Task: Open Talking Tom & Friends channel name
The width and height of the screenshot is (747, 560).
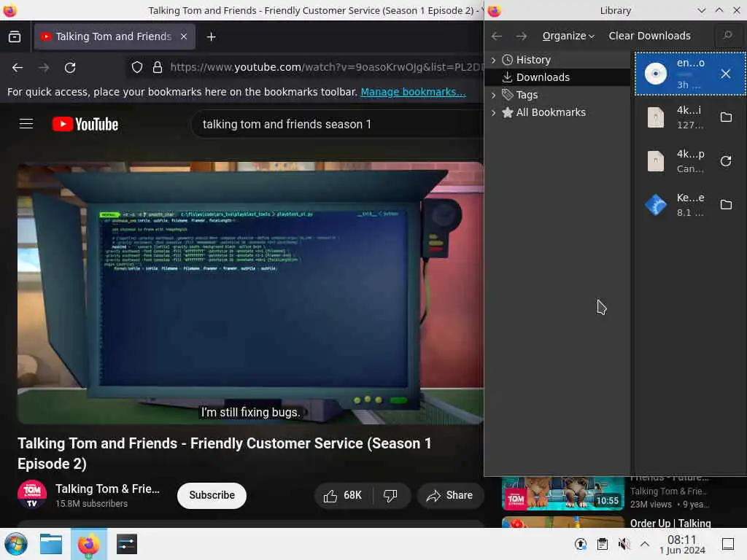Action: point(108,489)
